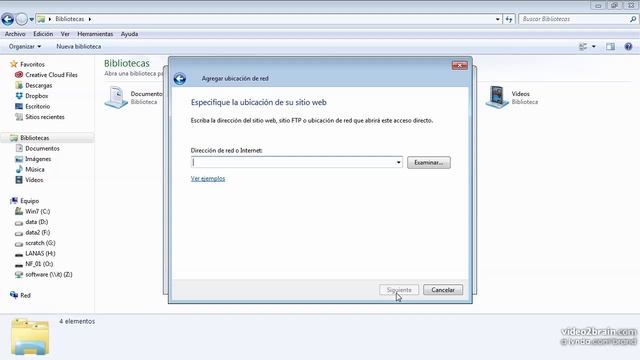Click the Ver ejemplos link
Screen dimensions: 640x360
[x=208, y=179]
